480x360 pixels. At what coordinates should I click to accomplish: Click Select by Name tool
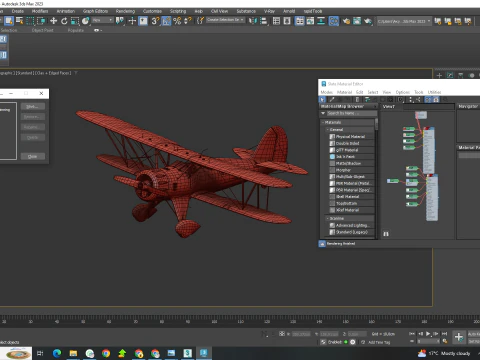[19, 21]
